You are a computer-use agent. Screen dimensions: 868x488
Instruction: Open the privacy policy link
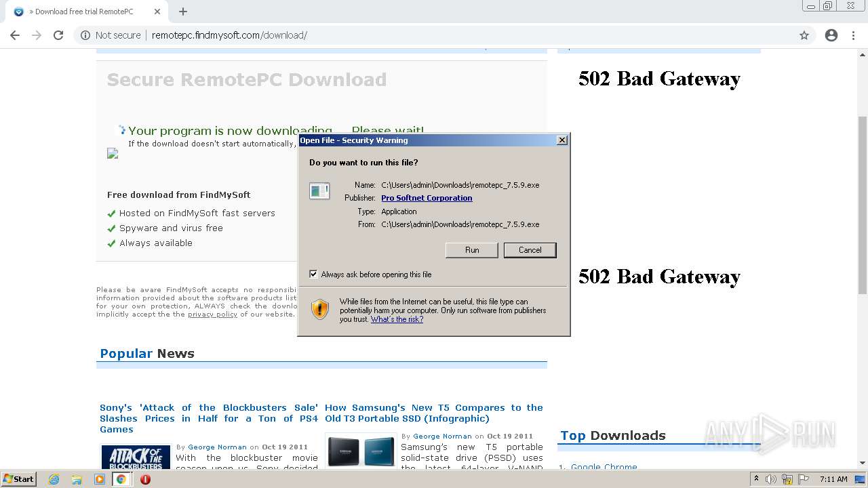click(x=212, y=314)
